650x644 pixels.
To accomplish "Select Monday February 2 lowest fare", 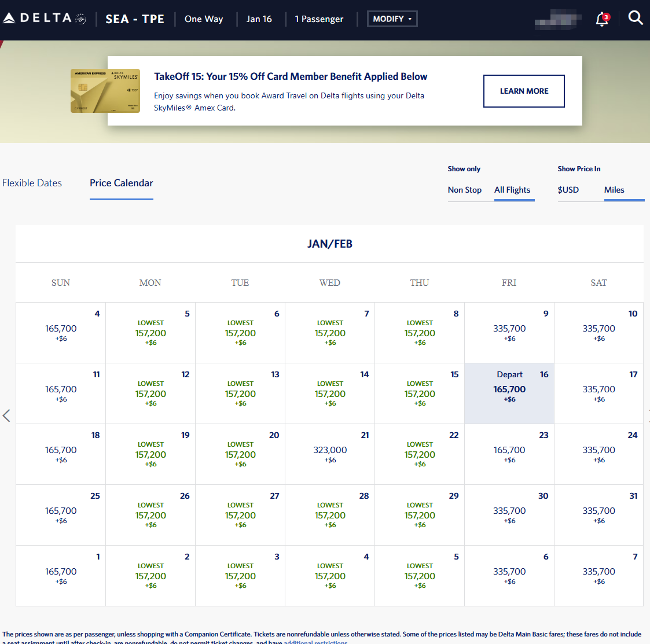I will tap(150, 576).
